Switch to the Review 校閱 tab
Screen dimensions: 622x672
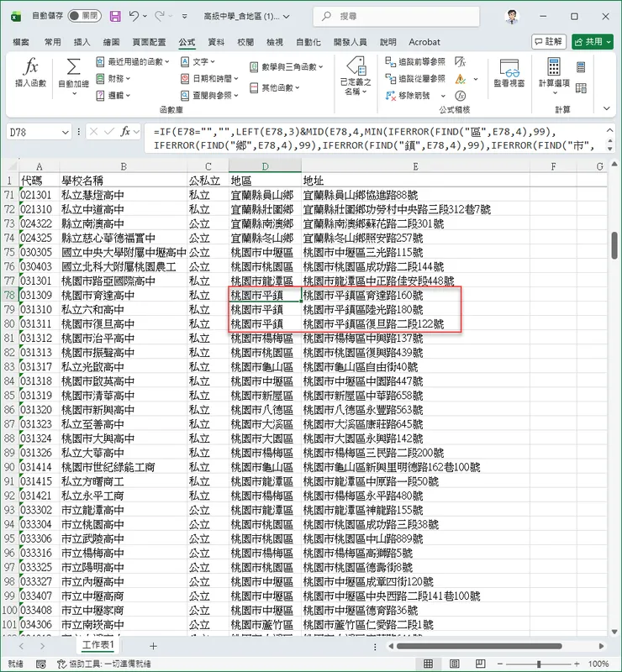click(245, 42)
